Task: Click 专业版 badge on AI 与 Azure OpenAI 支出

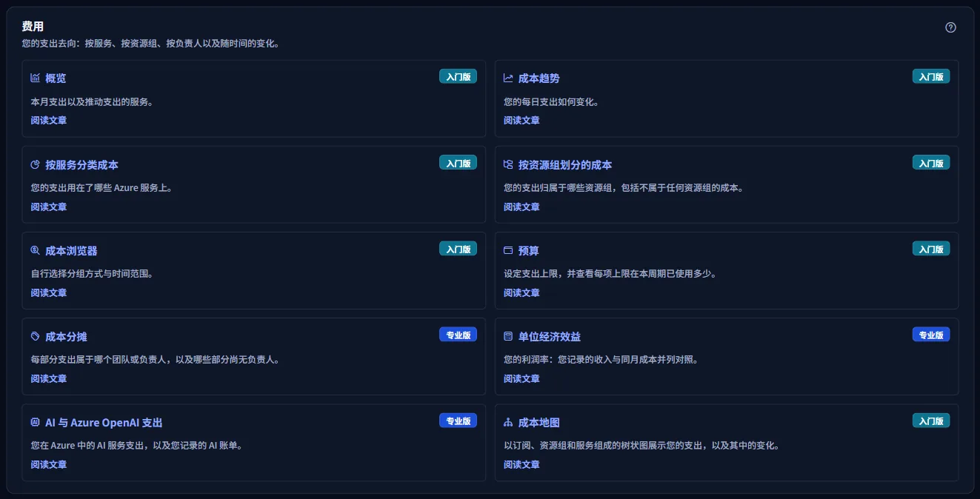Action: point(458,421)
